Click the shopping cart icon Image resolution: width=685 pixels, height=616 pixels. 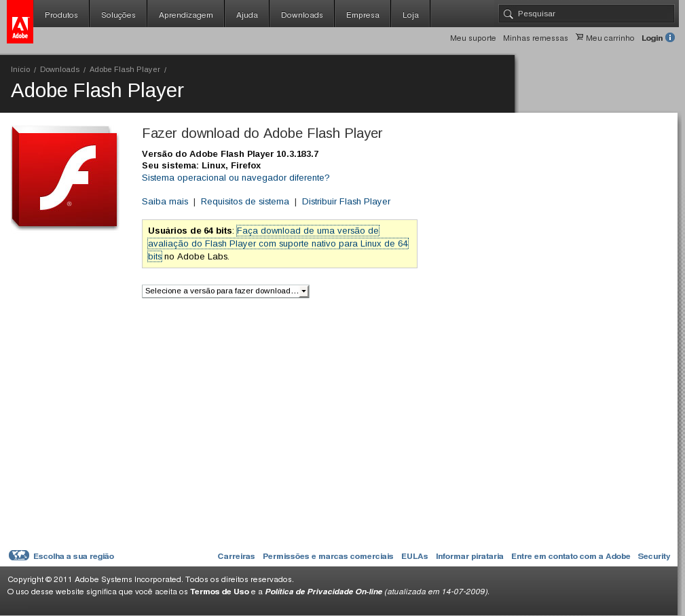tap(579, 37)
